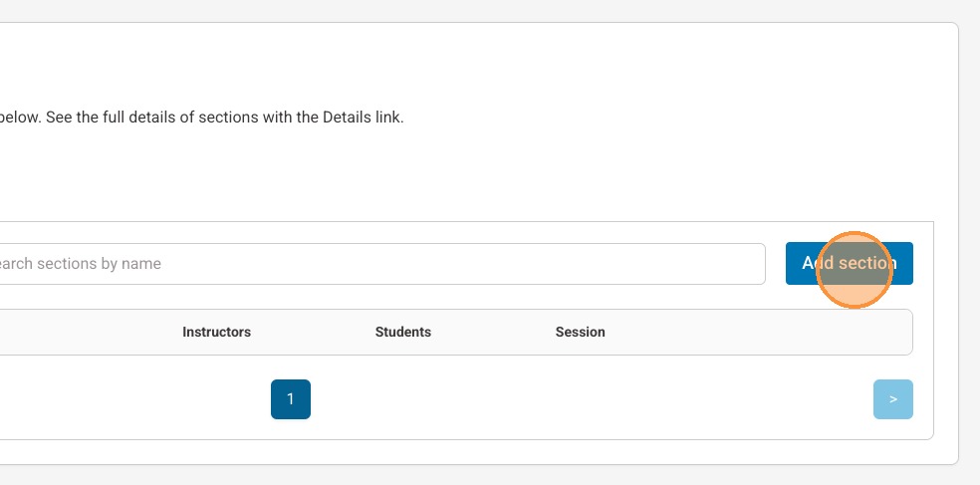Viewport: 980px width, 485px height.
Task: Place the cursor in the sections search input
Action: pos(378,264)
